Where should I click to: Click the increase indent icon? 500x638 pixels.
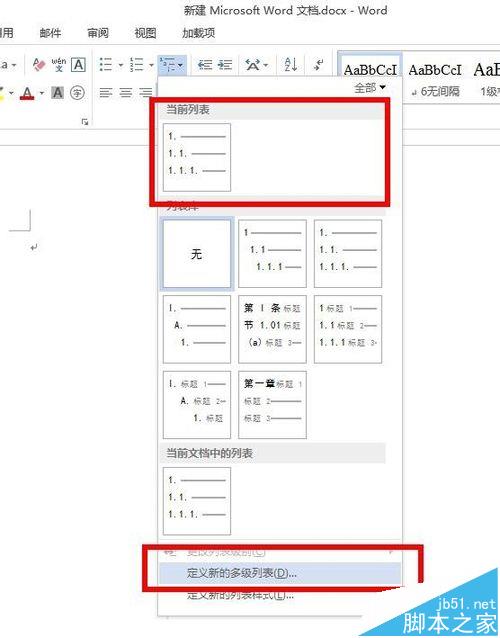(225, 64)
